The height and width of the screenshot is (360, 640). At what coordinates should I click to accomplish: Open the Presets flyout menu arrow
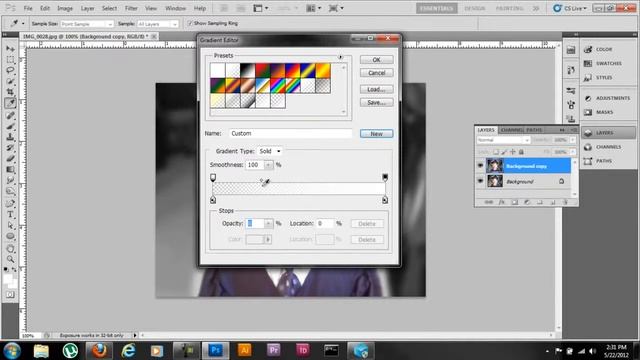[x=340, y=57]
